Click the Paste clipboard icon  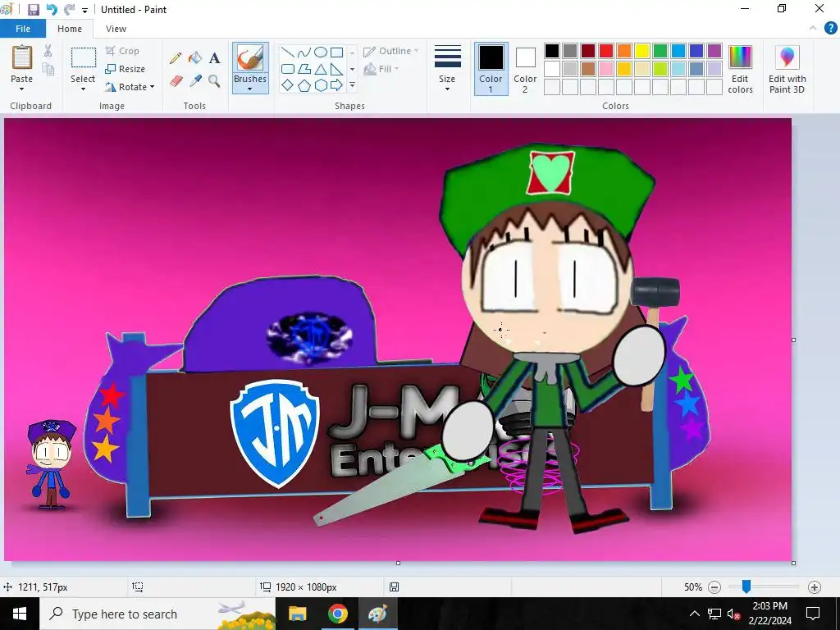point(22,57)
